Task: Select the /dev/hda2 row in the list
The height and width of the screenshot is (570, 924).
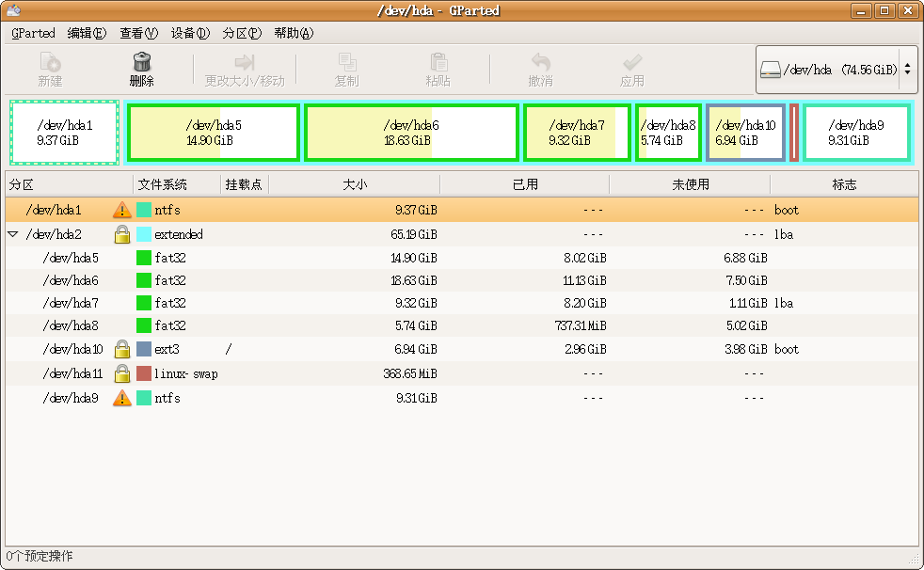Action: coord(462,234)
